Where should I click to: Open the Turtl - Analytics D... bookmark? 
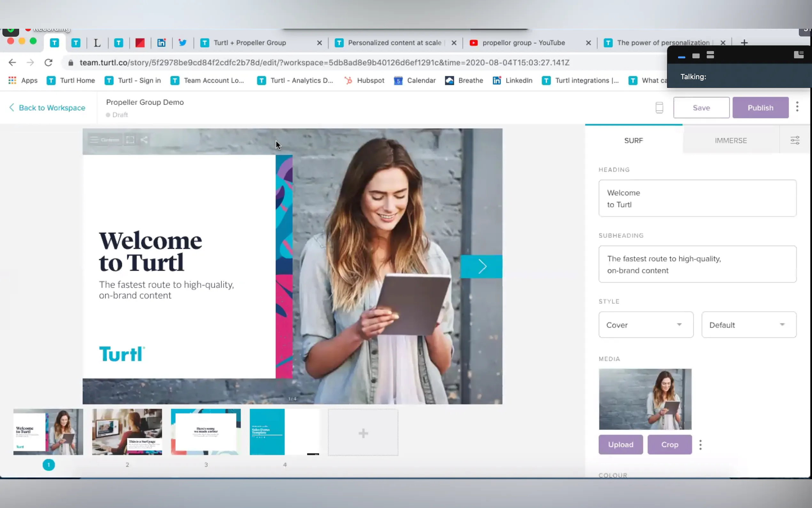(295, 81)
